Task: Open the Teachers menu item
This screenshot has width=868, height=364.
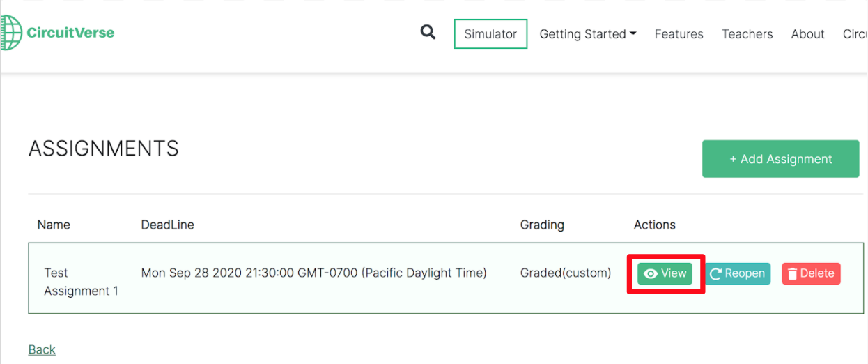Action: [x=747, y=34]
